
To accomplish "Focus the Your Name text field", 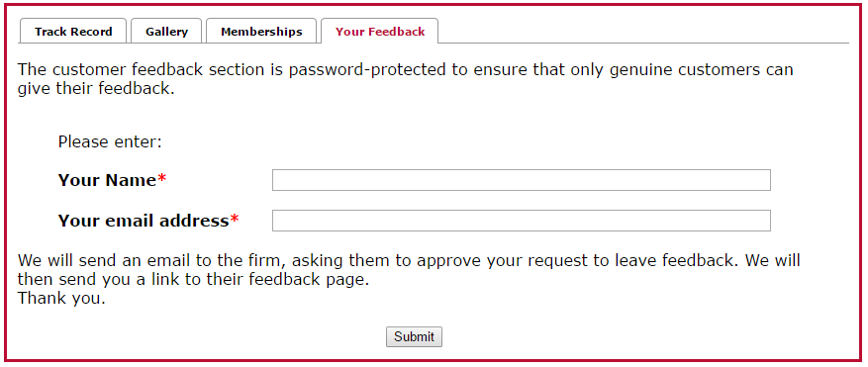I will [521, 180].
